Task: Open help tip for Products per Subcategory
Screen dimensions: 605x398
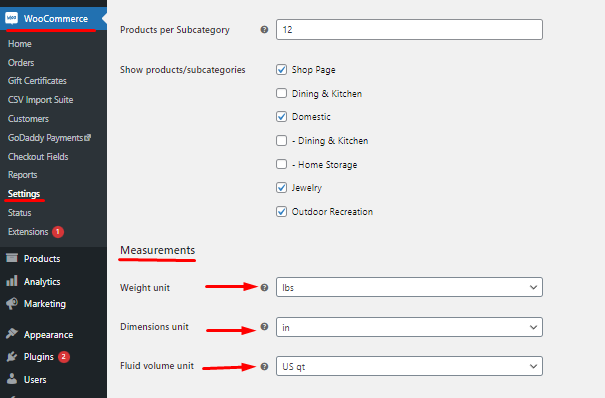Action: [x=264, y=30]
